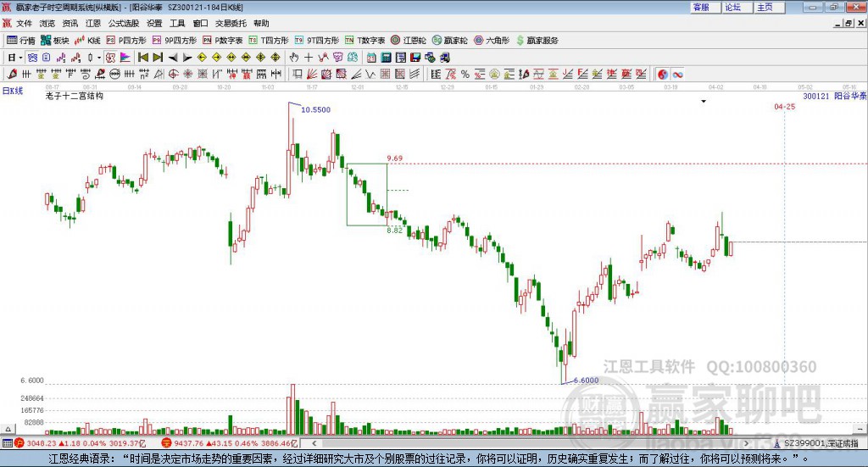Viewport: 868px width, 467px height.
Task: Click the 老子十二宫结构 chart label
Action: click(x=75, y=96)
